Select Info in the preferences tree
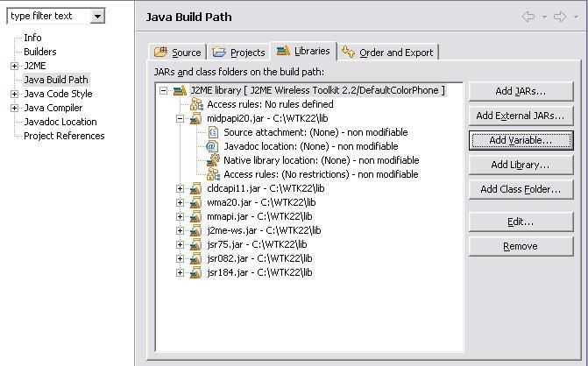This screenshot has height=366, width=588. (x=32, y=38)
